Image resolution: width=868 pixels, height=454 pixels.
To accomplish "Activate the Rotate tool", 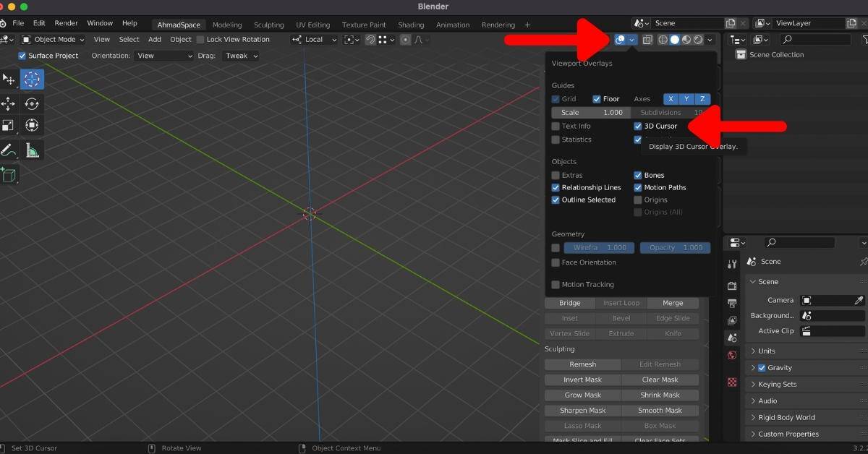I will click(32, 103).
